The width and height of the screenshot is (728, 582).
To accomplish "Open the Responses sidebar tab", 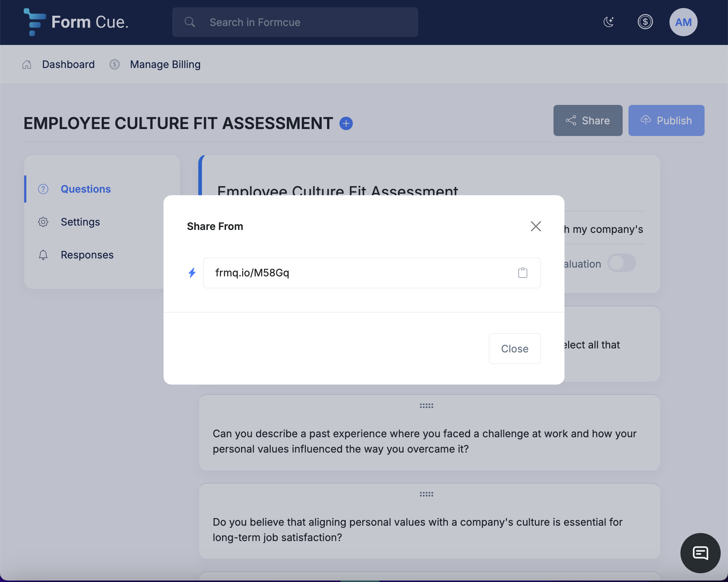I will (87, 255).
